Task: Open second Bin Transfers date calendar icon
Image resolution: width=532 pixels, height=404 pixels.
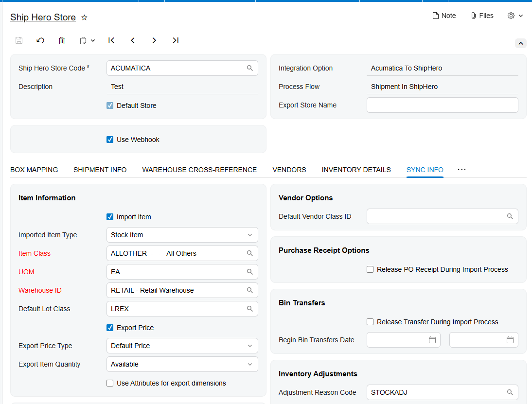Action: pyautogui.click(x=510, y=340)
